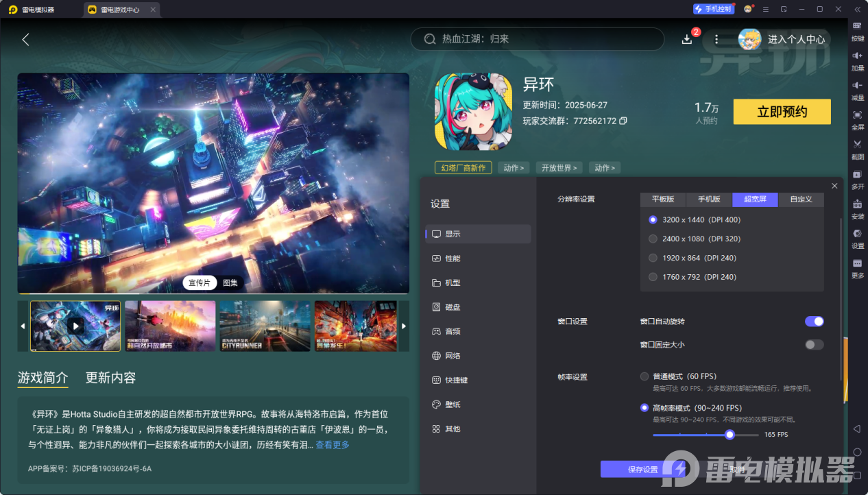868x495 pixels.
Task: Click the Android home circle in the sidebar
Action: tap(857, 452)
